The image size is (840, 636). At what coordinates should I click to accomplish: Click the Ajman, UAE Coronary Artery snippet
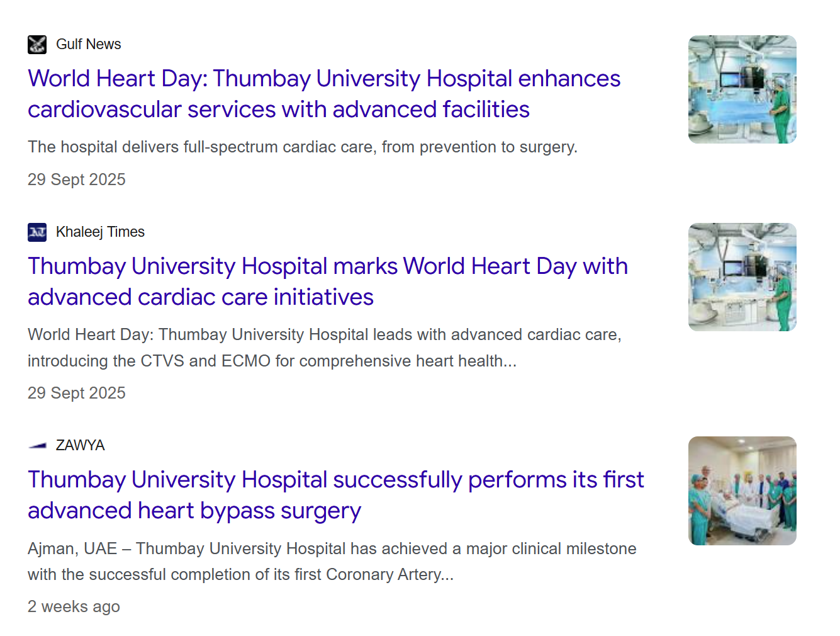332,549
